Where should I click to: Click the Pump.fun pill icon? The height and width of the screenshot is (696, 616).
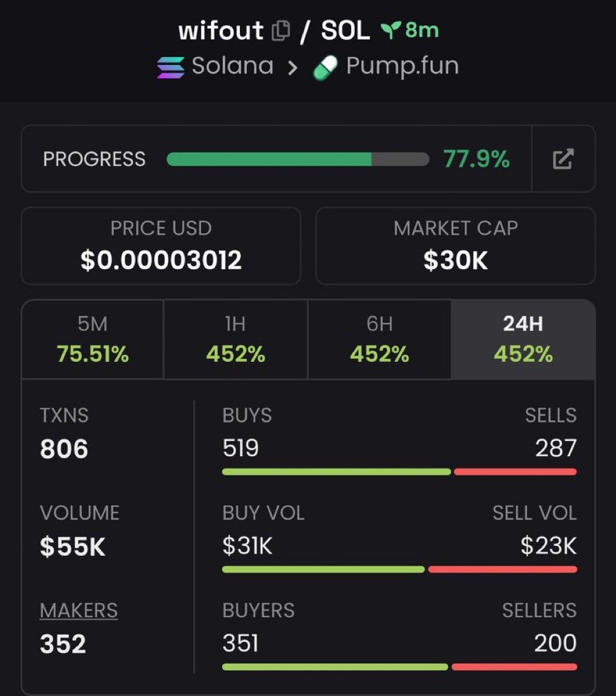(325, 67)
